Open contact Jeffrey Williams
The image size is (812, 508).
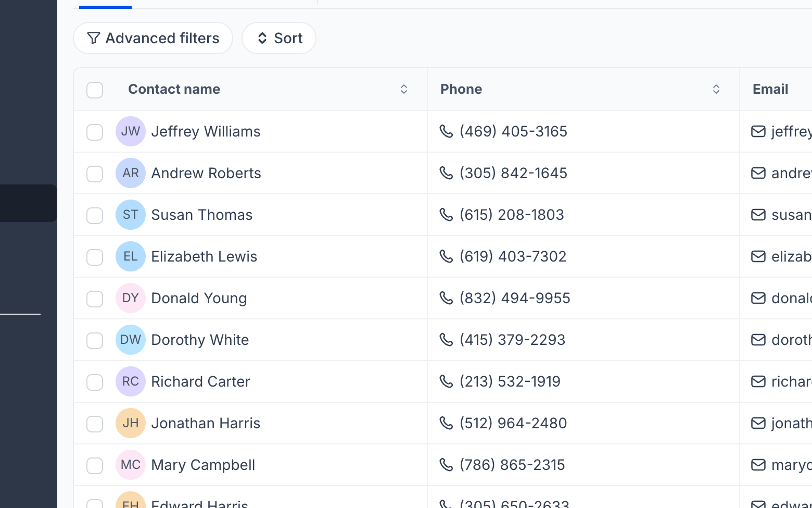(x=206, y=132)
